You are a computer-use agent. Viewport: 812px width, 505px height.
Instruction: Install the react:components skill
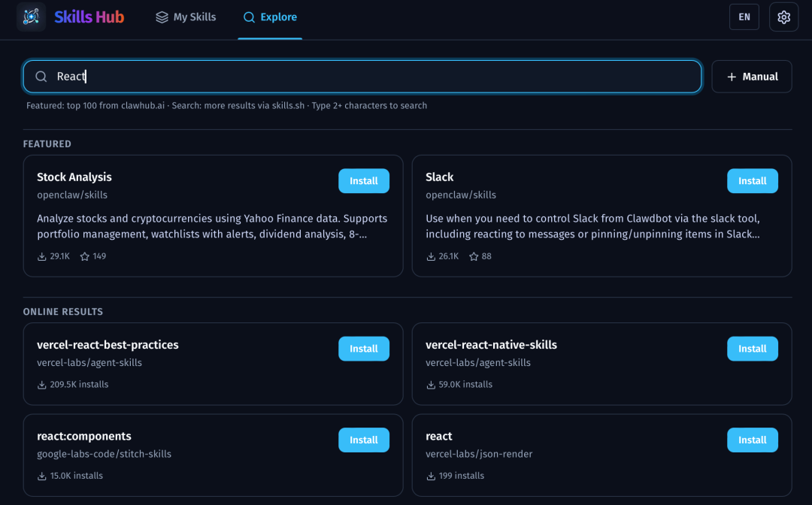pyautogui.click(x=363, y=440)
